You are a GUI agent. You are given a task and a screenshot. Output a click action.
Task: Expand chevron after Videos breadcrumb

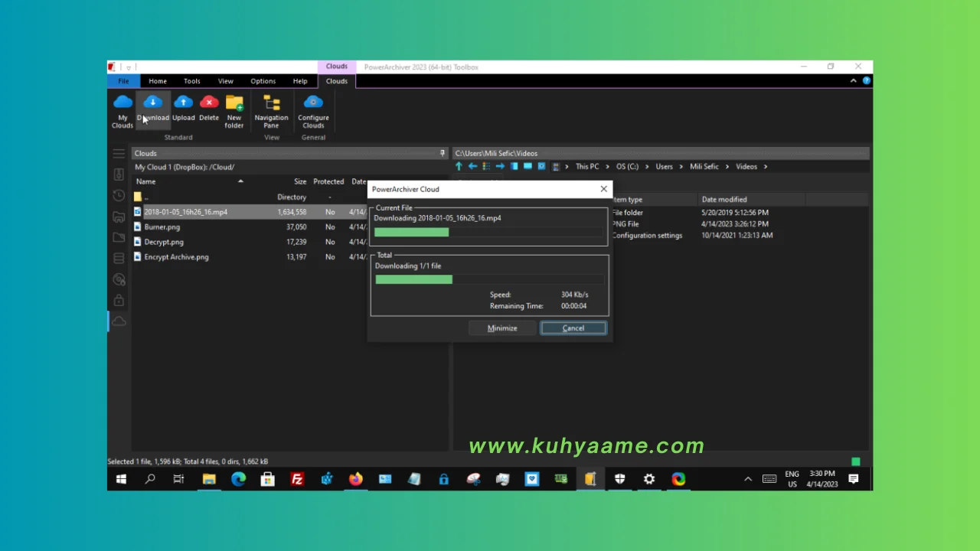tap(765, 167)
